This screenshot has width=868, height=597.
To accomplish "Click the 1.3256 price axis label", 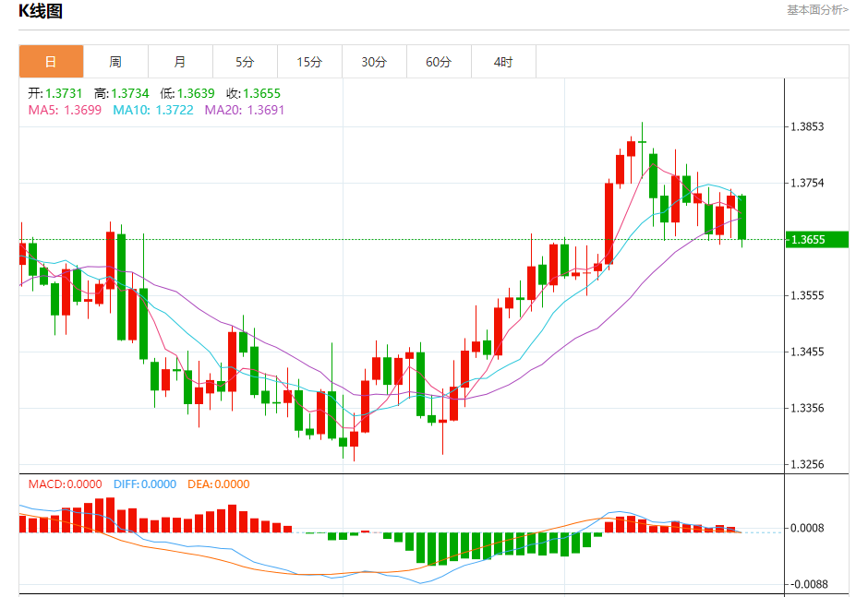I will click(x=807, y=464).
